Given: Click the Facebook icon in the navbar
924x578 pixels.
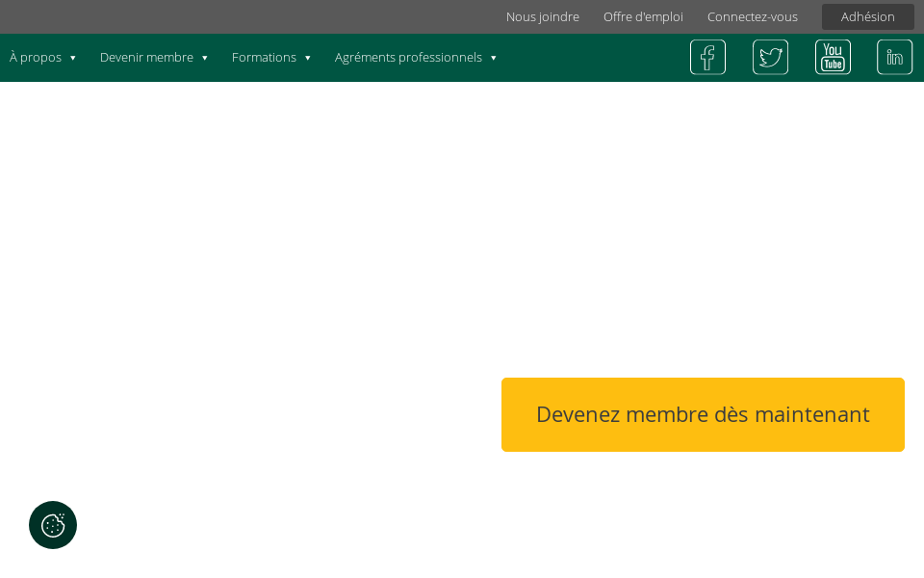Looking at the screenshot, I should click(707, 57).
